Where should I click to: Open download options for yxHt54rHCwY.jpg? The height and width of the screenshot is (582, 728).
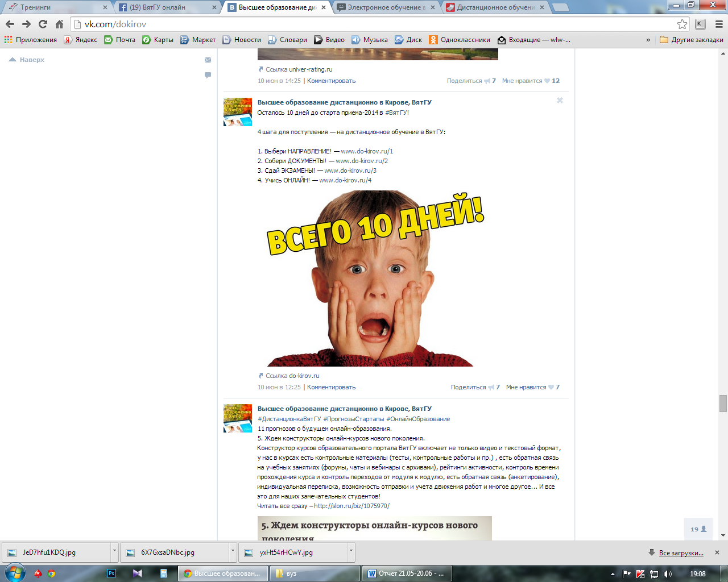click(x=351, y=552)
